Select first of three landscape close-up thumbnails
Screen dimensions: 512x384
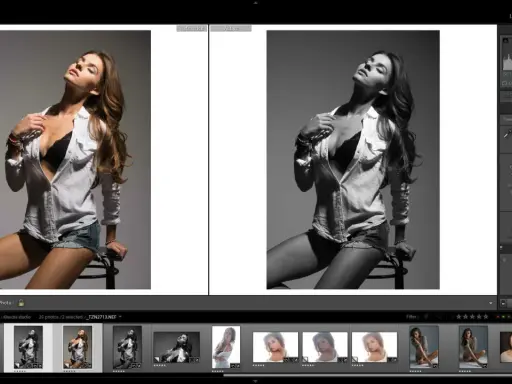click(x=275, y=347)
